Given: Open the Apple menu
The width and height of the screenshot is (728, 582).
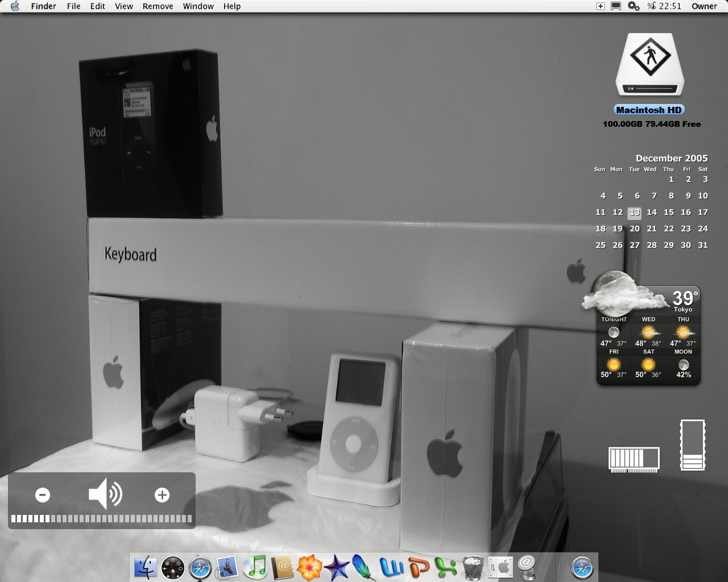Looking at the screenshot, I should [15, 6].
